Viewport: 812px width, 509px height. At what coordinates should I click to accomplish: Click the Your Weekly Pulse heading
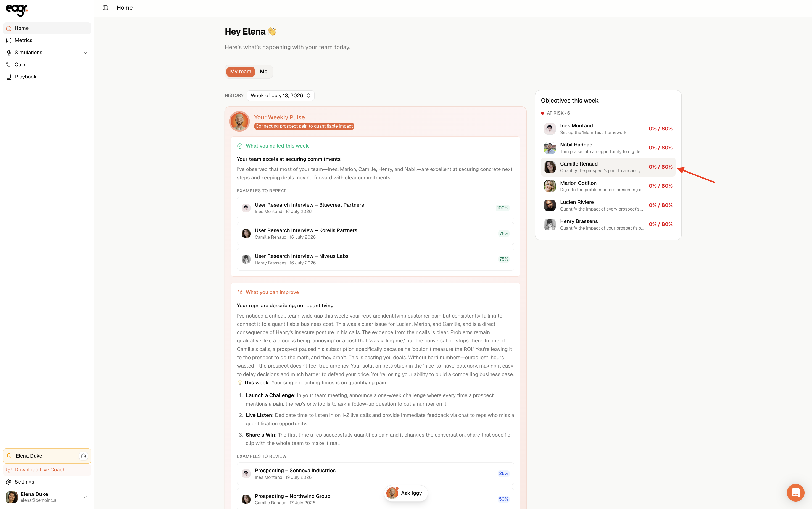point(279,117)
